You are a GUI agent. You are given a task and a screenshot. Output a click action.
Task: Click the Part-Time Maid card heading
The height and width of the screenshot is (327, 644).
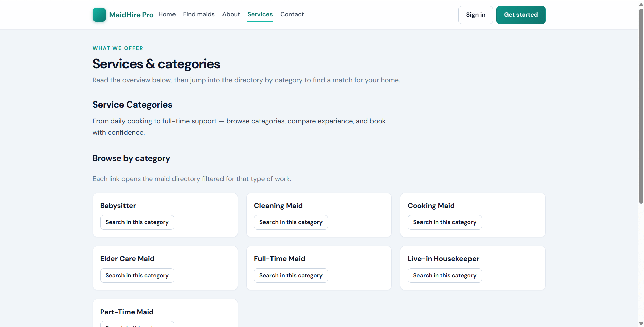[x=127, y=312]
